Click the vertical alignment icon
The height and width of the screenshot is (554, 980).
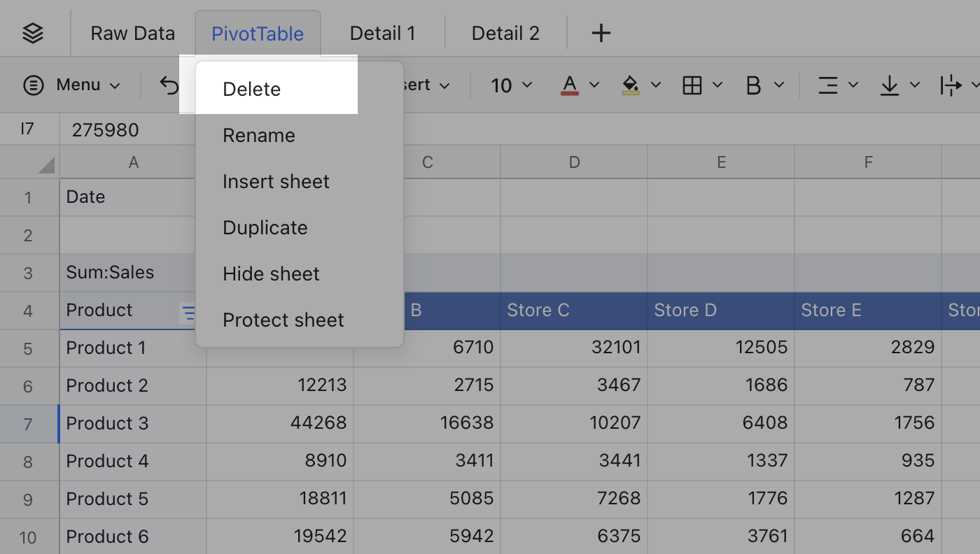pos(888,85)
